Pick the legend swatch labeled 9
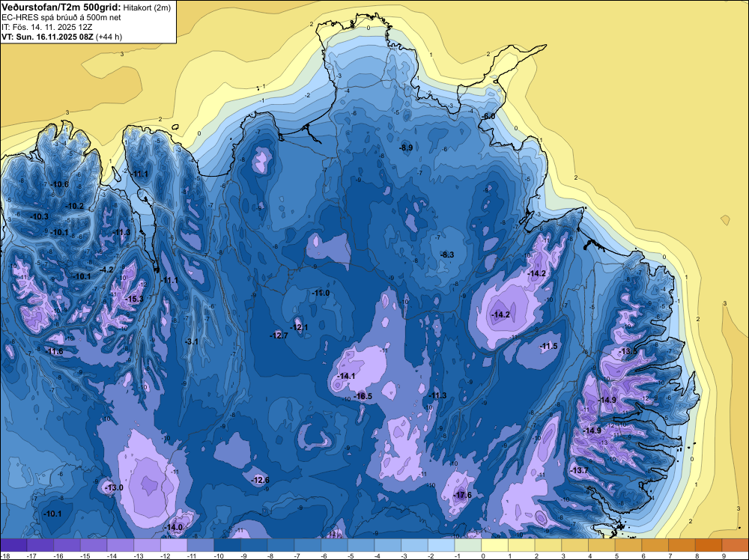Screen dimensions: 749x560 click(736, 545)
